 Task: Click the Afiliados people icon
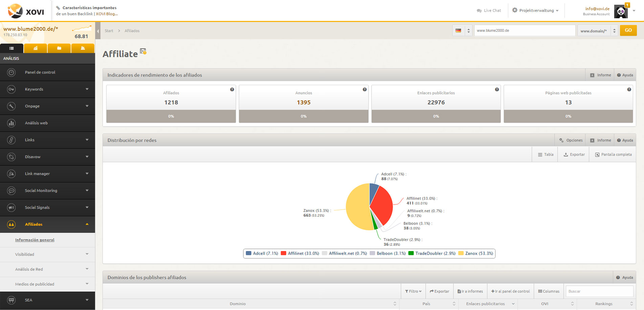click(12, 224)
